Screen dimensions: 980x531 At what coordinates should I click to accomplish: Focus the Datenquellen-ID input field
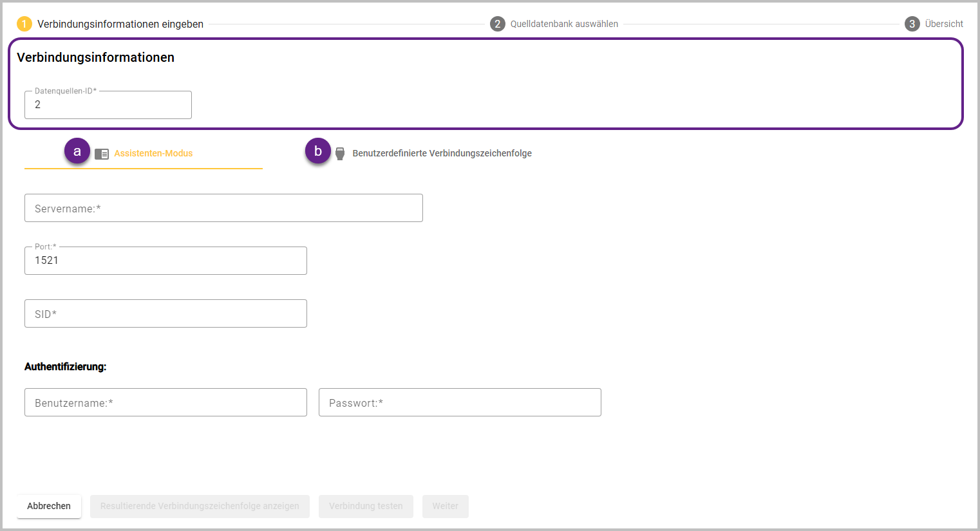point(108,105)
